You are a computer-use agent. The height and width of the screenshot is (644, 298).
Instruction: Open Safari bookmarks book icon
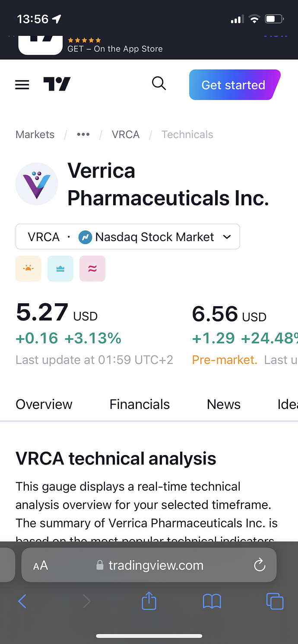(x=212, y=601)
